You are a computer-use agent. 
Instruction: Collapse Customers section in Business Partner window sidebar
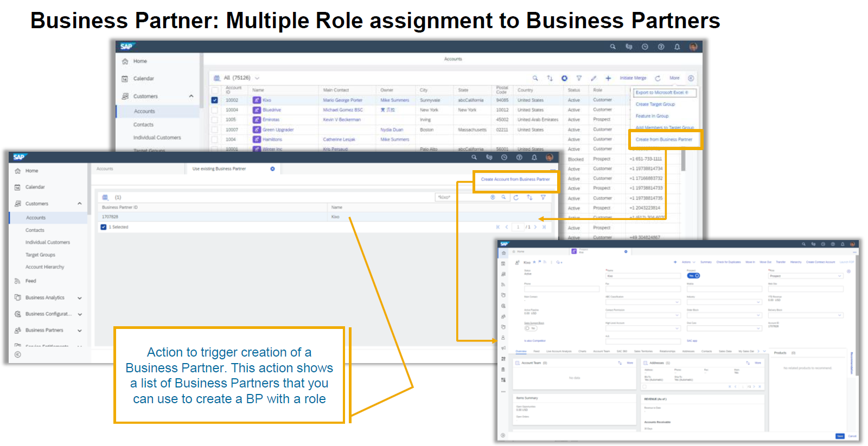(x=80, y=204)
